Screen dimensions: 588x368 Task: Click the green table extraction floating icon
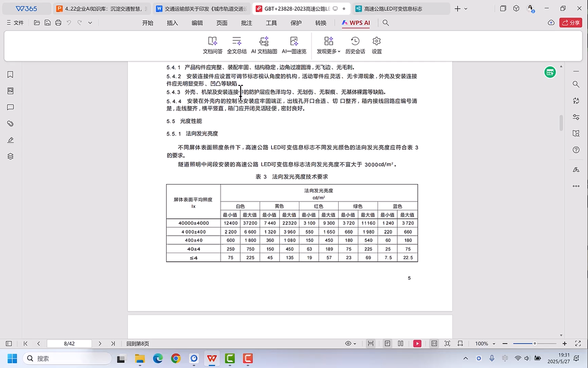tap(550, 72)
